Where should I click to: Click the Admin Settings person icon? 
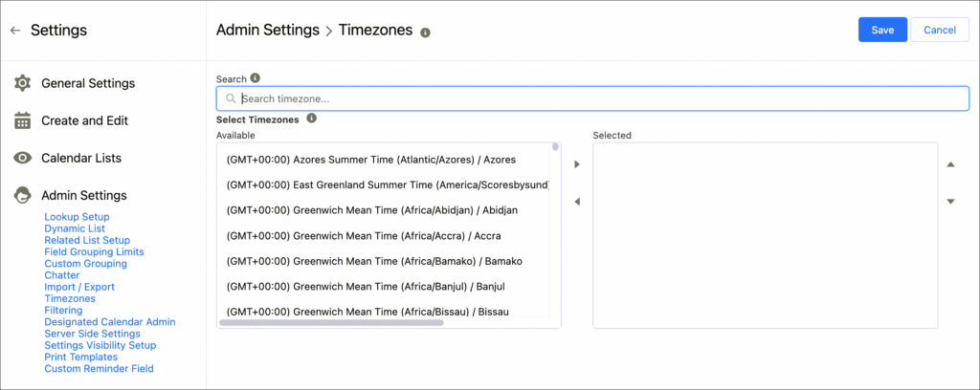click(x=23, y=196)
